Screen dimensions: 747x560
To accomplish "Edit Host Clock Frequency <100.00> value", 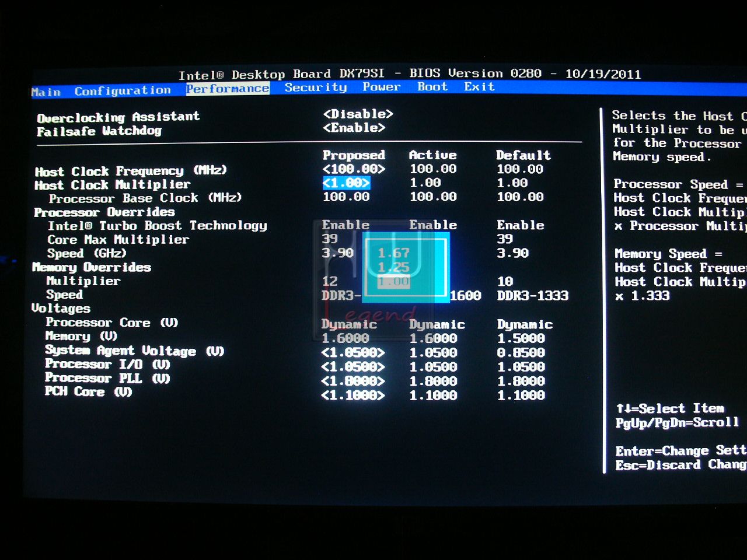I will [354, 169].
